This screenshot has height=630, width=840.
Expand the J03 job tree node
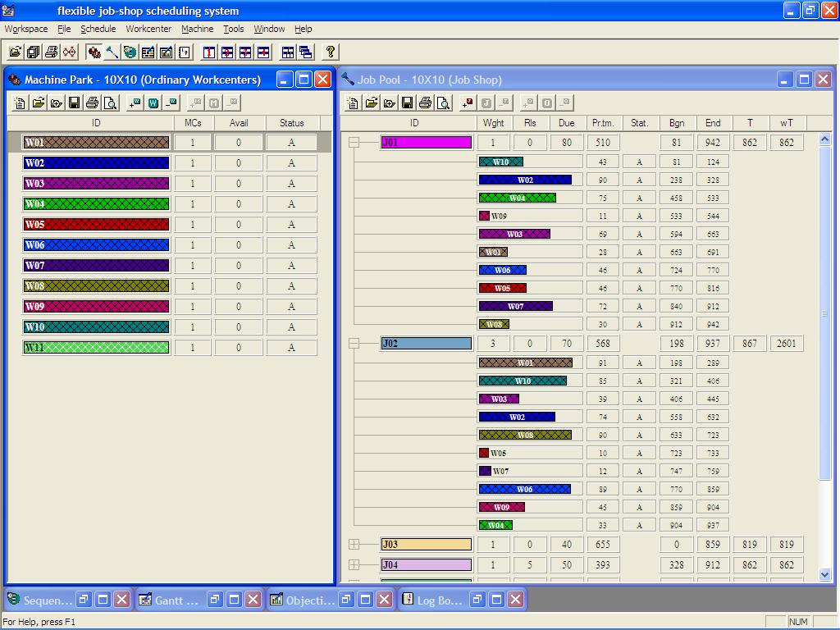click(x=354, y=545)
